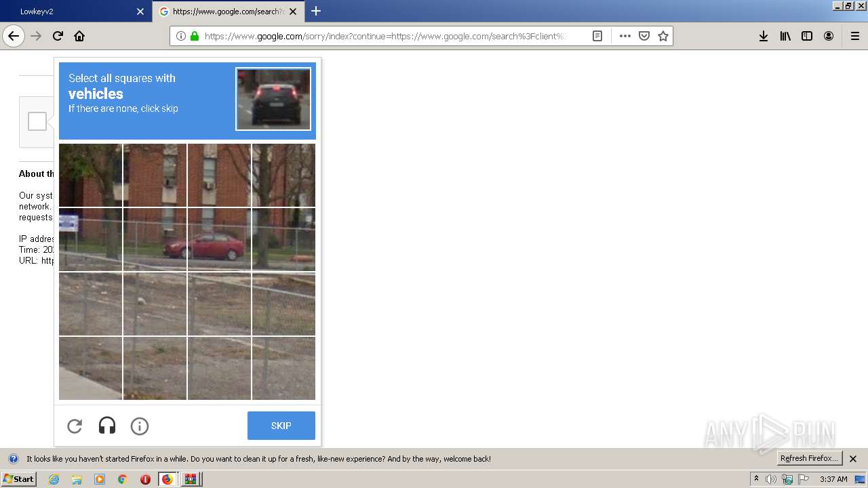Click the 3:37 AM system clock
868x488 pixels.
click(x=833, y=479)
